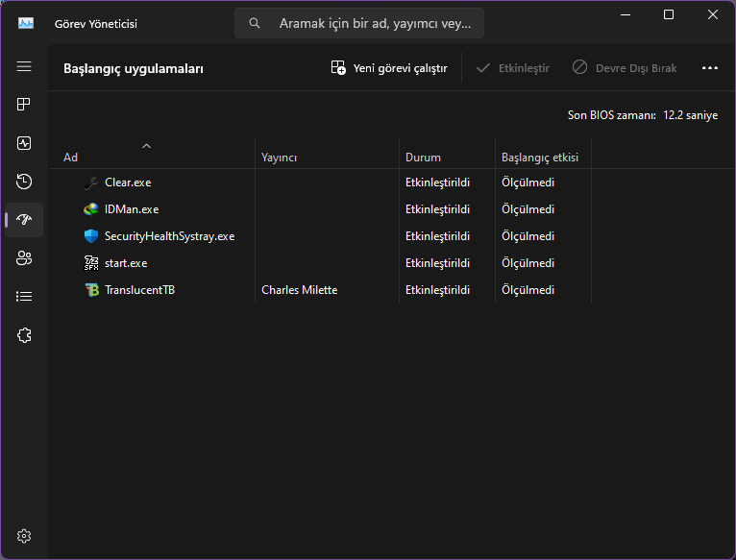This screenshot has width=736, height=560.
Task: Click 'Yeni görevi çalıştır' button
Action: [x=389, y=68]
